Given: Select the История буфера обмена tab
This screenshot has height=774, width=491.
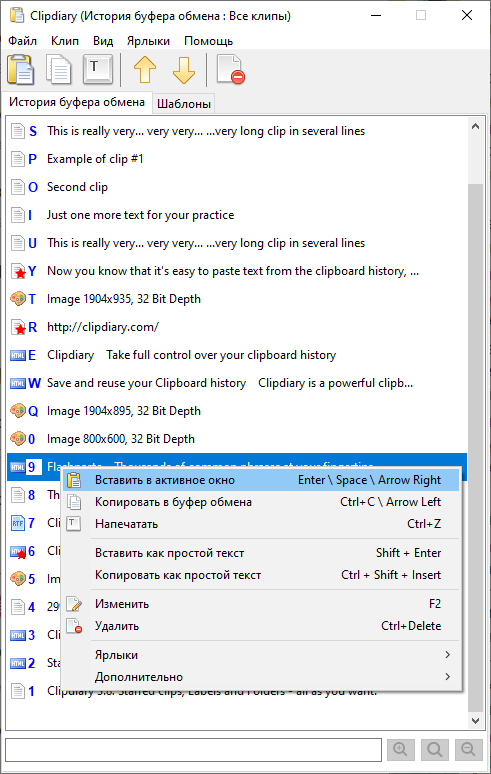Looking at the screenshot, I should [77, 102].
